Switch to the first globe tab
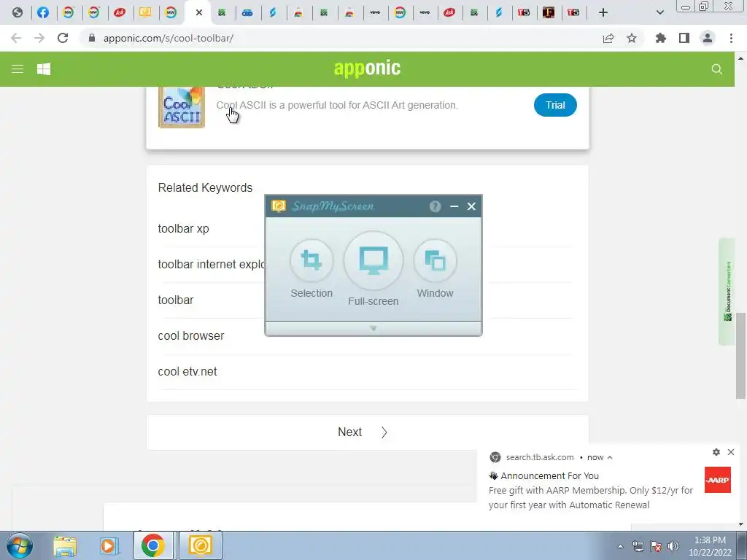 click(18, 12)
